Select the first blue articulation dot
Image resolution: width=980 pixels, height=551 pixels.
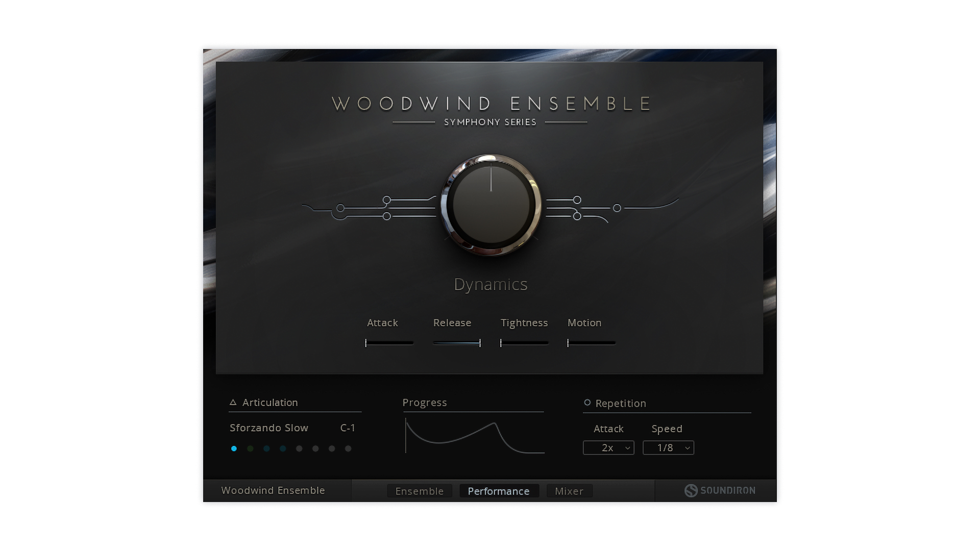point(234,449)
